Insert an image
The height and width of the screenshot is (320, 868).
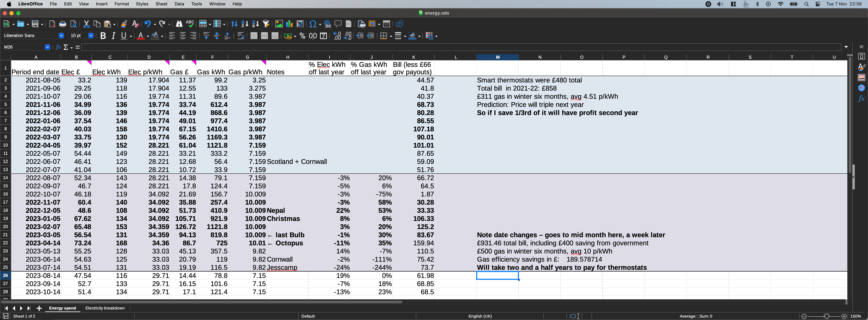click(279, 24)
